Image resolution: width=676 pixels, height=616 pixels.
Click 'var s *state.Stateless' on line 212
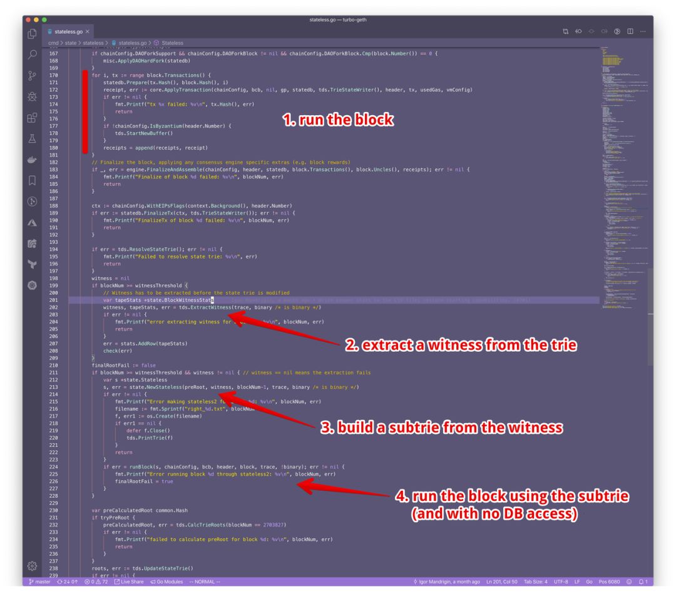coord(135,380)
